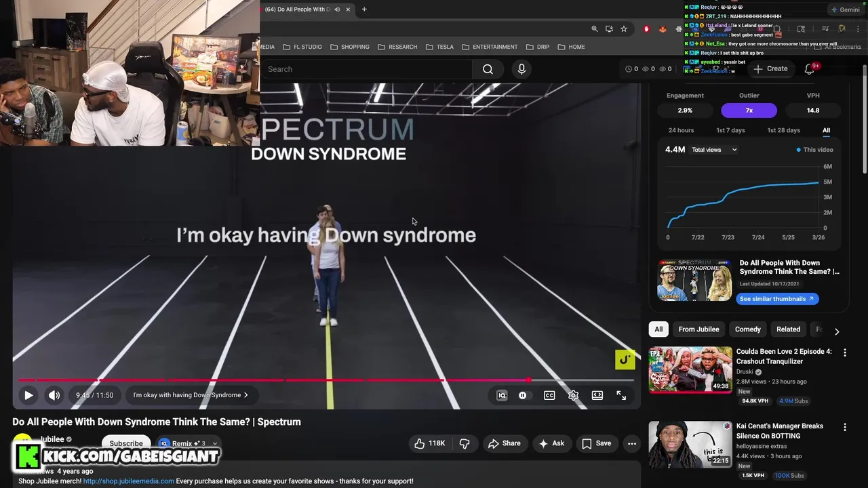Switch to theater mode
868x488 pixels.
pyautogui.click(x=597, y=395)
